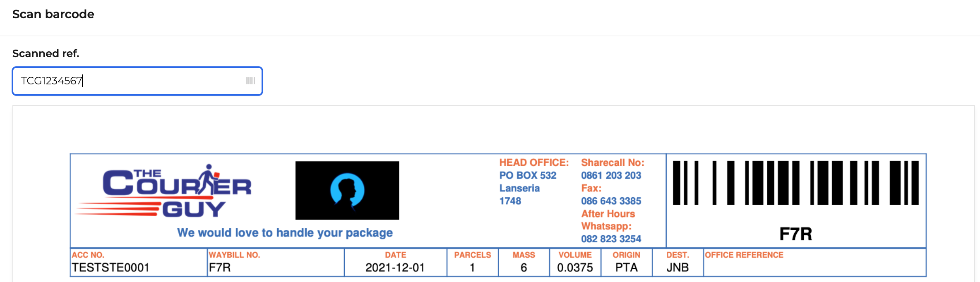Click the 'PARCELS' header
Image resolution: width=980 pixels, height=282 pixels.
coord(473,255)
